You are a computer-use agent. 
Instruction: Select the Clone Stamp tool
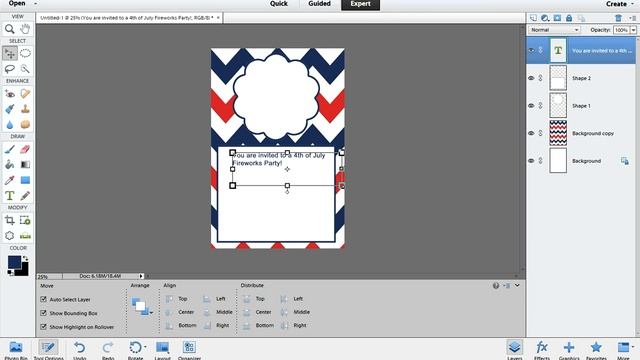[x=25, y=109]
